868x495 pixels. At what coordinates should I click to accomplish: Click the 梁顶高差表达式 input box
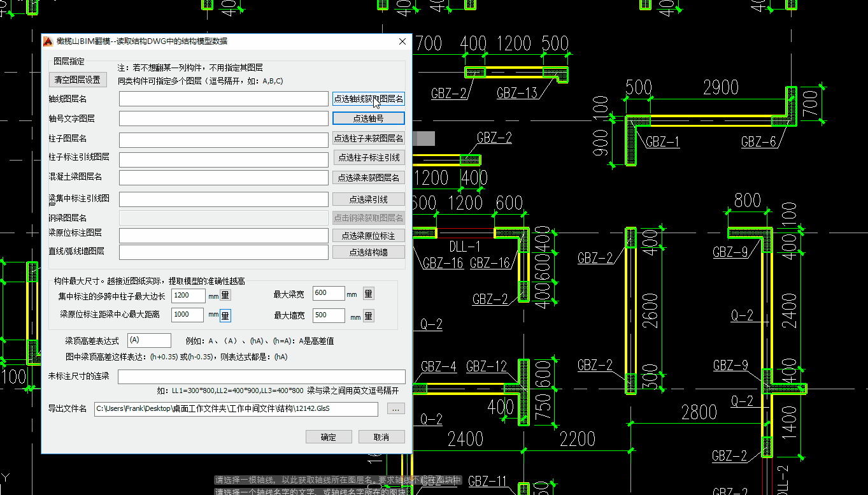point(149,341)
